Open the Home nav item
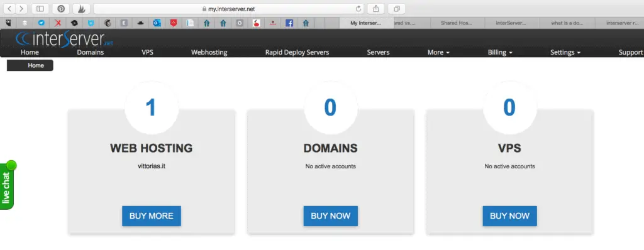644x250 pixels. click(x=30, y=52)
